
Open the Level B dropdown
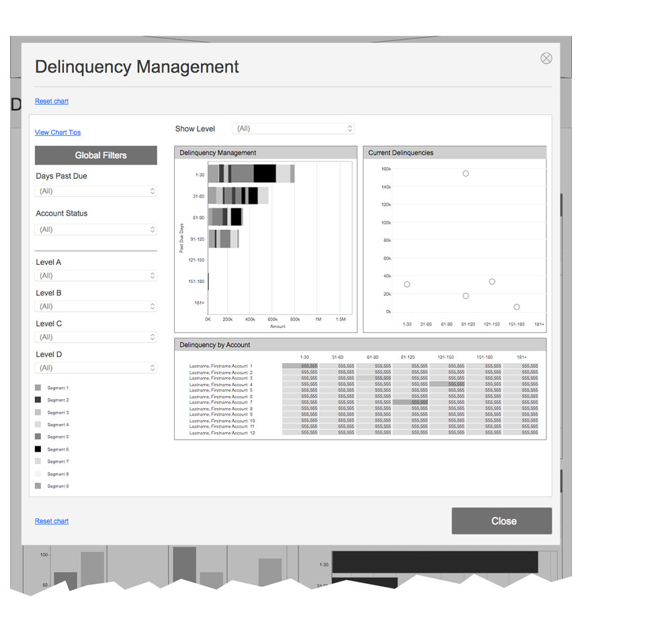[96, 307]
